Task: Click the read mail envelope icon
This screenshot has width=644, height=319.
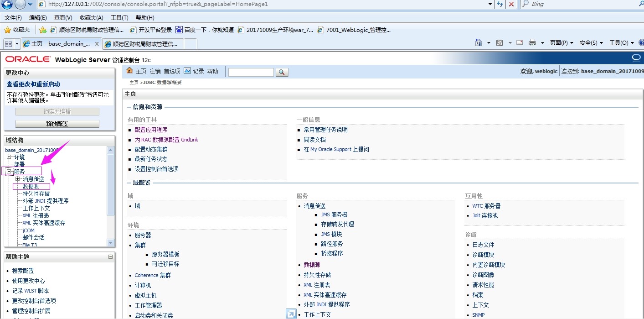Action: pos(520,42)
